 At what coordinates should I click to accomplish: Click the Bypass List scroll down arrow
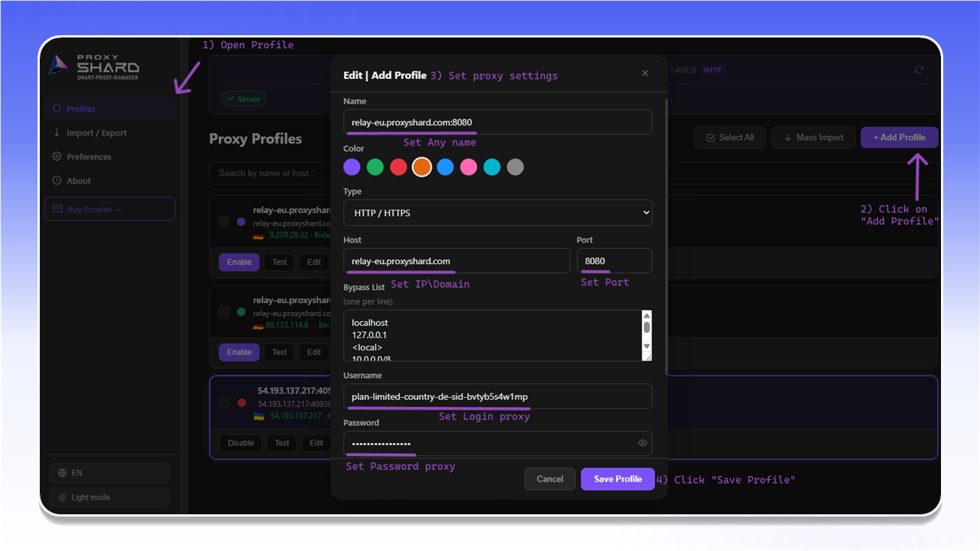(x=646, y=347)
